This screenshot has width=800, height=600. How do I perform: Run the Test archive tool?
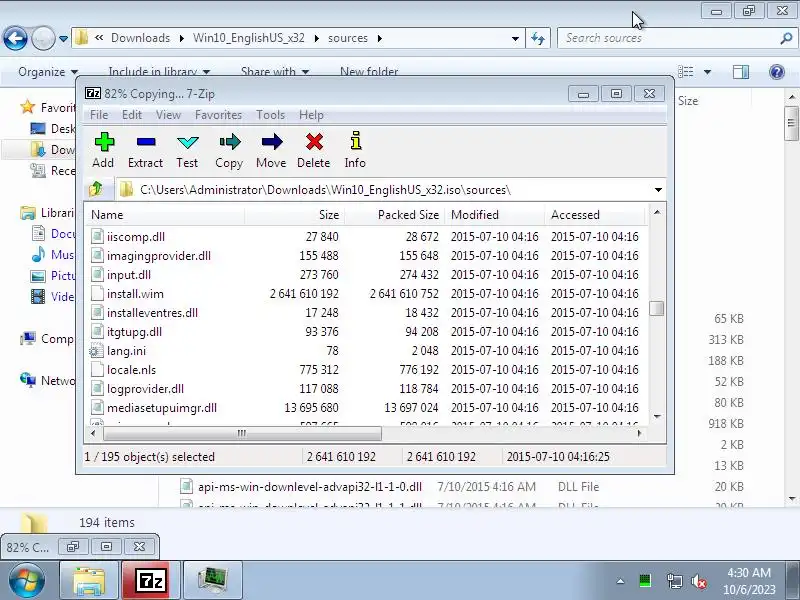point(187,142)
